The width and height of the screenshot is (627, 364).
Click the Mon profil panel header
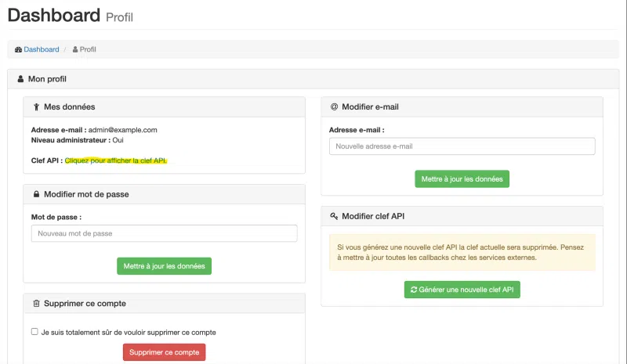click(x=313, y=79)
